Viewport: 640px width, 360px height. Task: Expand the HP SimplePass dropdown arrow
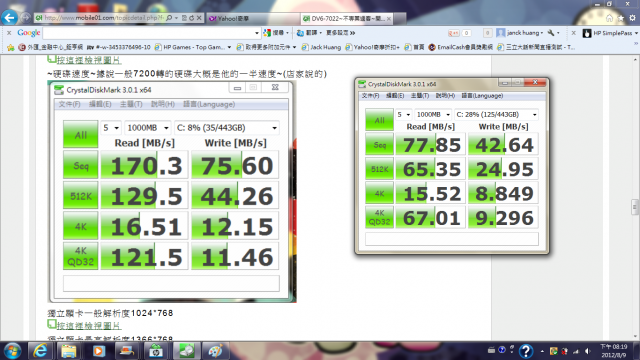[636, 33]
